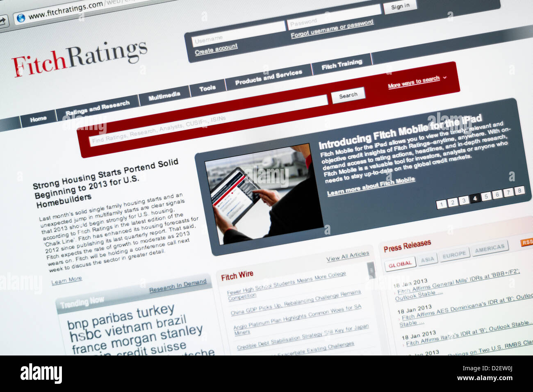Go to carousel slide 2
533x392 pixels.
pyautogui.click(x=453, y=202)
